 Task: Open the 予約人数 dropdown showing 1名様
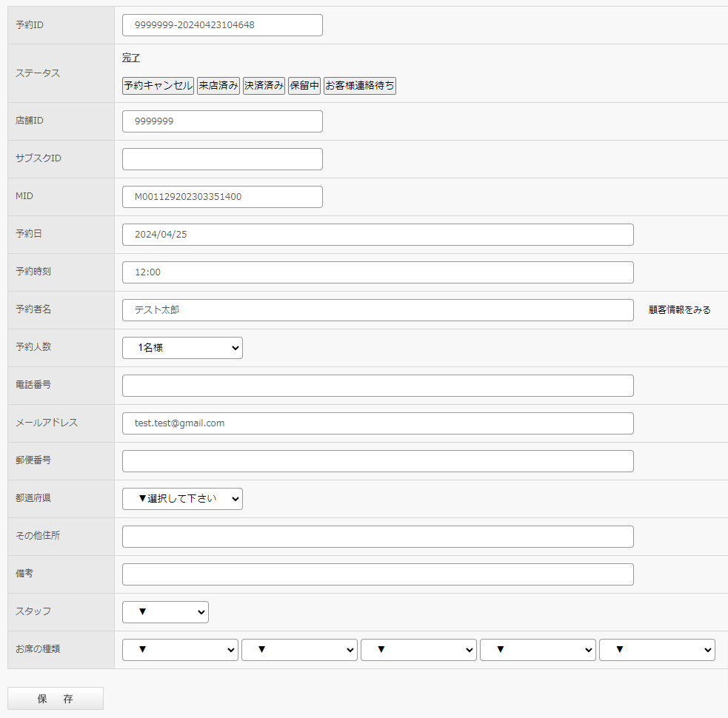tap(182, 348)
